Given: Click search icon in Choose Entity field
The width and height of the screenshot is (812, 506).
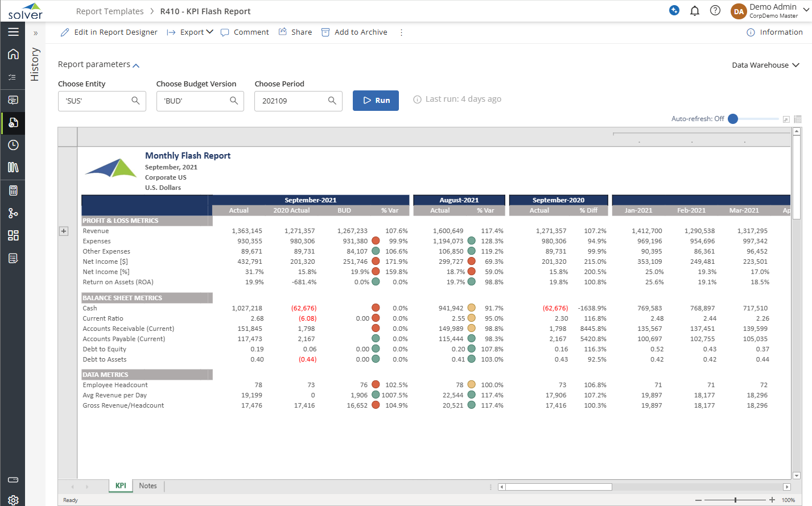Looking at the screenshot, I should [x=135, y=101].
